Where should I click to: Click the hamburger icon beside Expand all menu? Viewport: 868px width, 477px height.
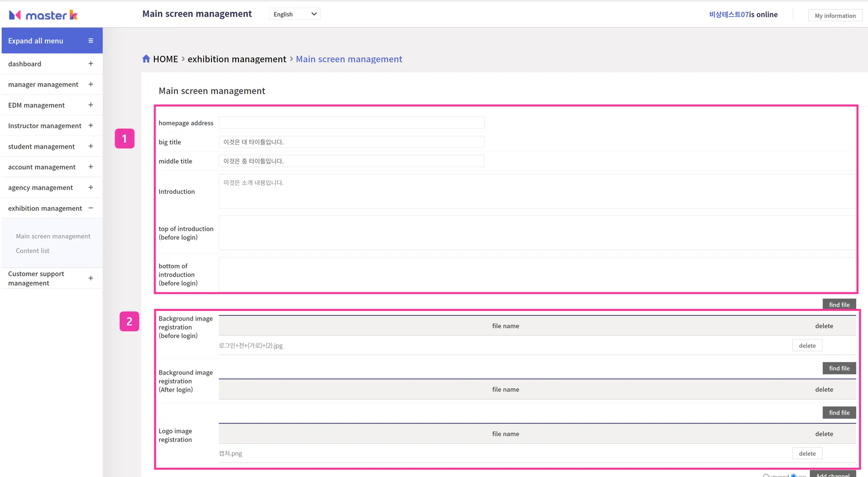tap(90, 41)
